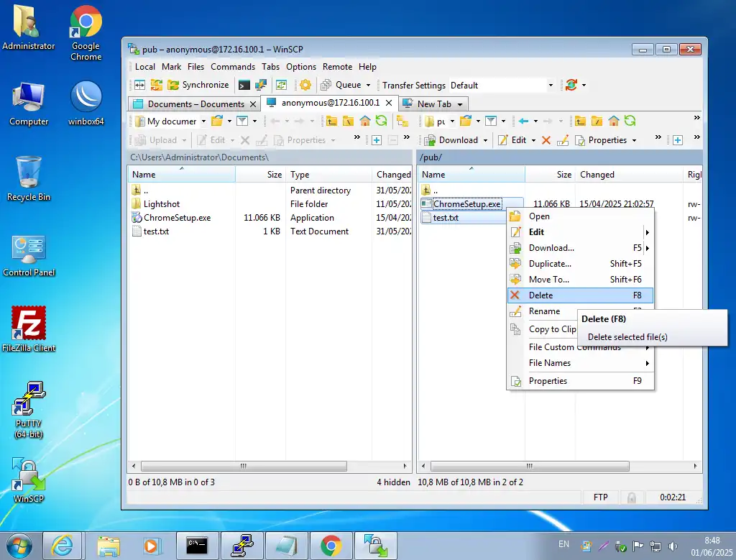
Task: Click the remote panel back arrow
Action: click(x=524, y=121)
